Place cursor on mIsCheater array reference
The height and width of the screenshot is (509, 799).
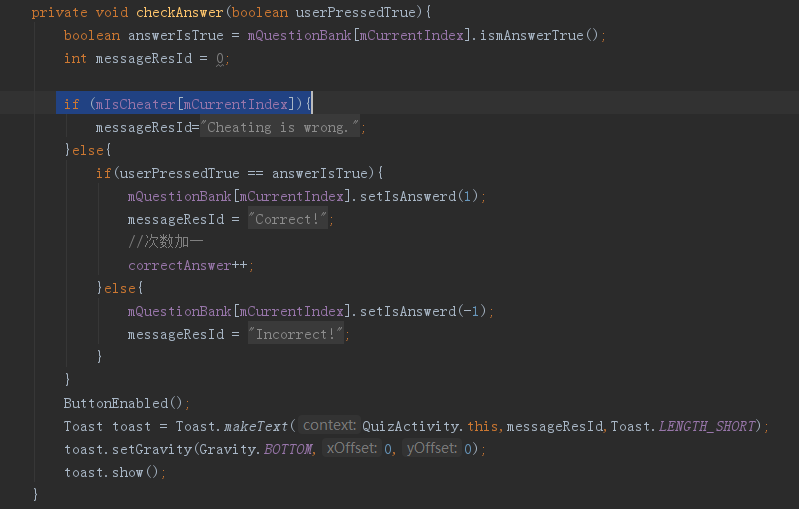click(x=135, y=104)
